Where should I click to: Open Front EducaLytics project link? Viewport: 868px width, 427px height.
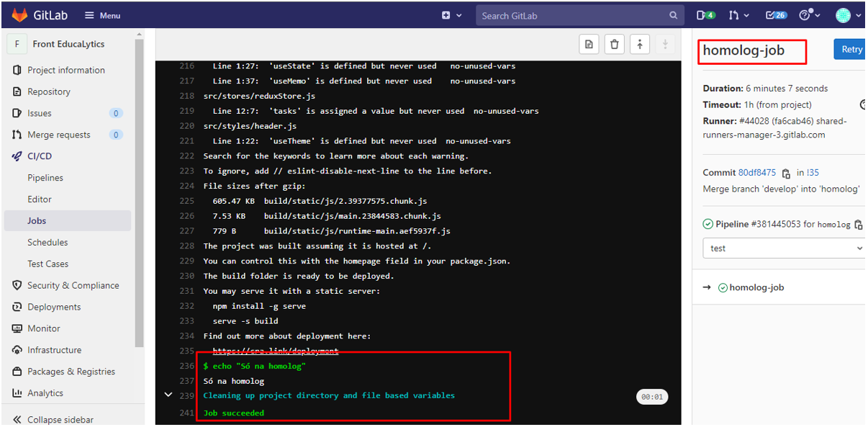tap(68, 44)
